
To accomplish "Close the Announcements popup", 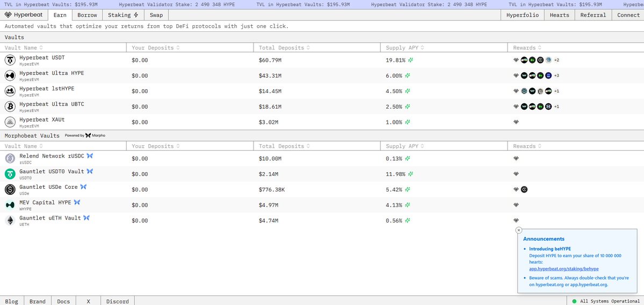I will pos(519,230).
